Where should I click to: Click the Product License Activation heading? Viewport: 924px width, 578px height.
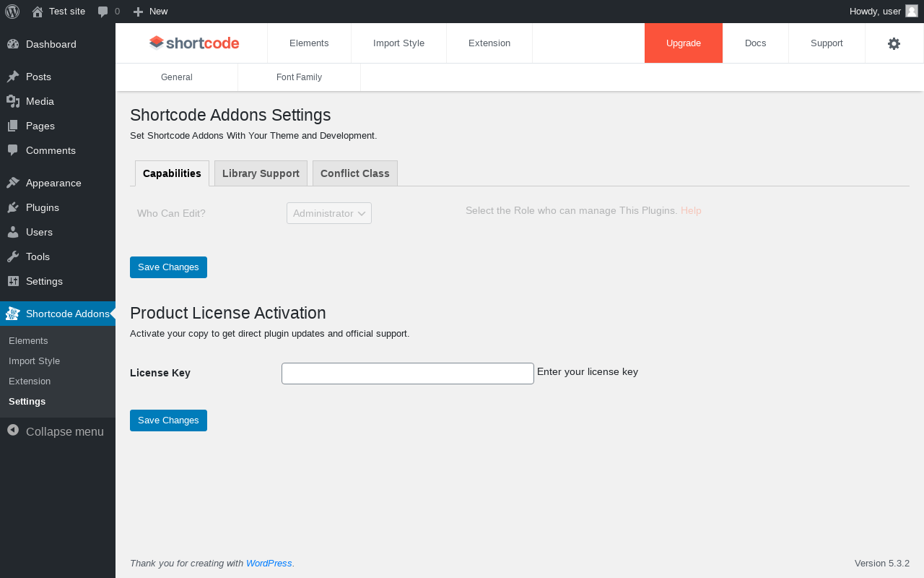(228, 313)
